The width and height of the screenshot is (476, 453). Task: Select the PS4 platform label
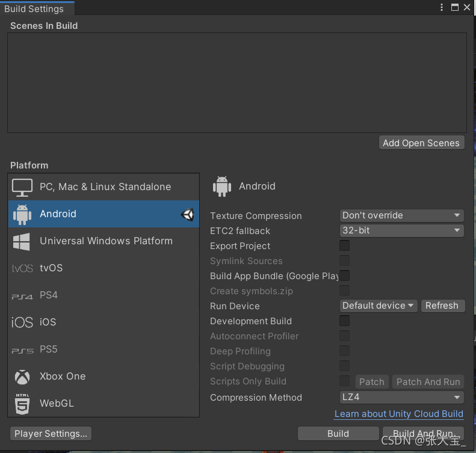[x=49, y=295]
